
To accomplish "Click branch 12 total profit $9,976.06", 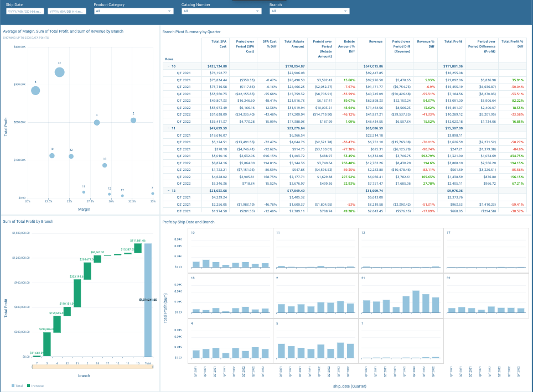I will point(455,191).
